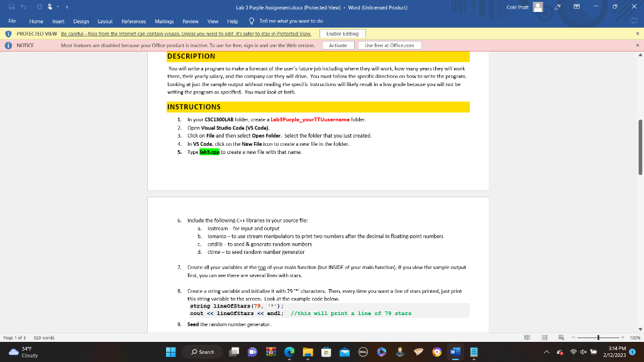This screenshot has width=644, height=362.
Task: Click the Wi-Fi network tray icon
Action: click(573, 352)
